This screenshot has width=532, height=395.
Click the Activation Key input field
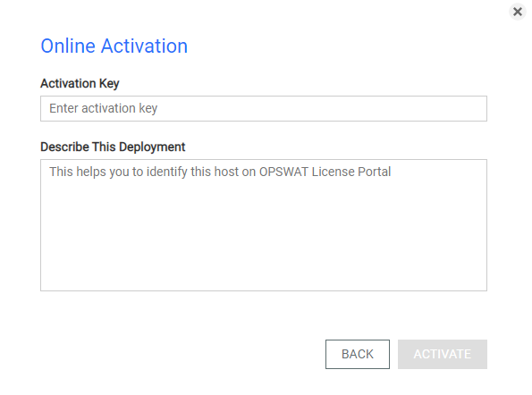(264, 108)
